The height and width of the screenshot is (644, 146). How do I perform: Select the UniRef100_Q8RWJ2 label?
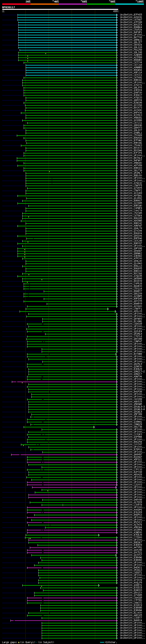coord(131,40)
